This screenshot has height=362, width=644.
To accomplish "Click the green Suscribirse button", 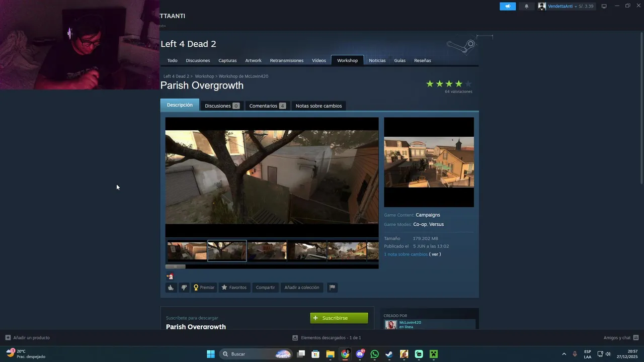I will pyautogui.click(x=339, y=318).
